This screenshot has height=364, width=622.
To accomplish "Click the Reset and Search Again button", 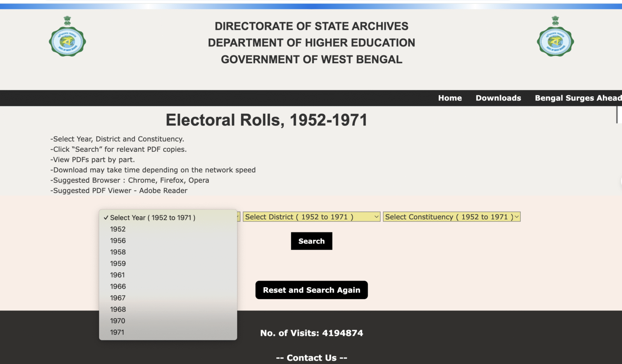I will pos(311,290).
